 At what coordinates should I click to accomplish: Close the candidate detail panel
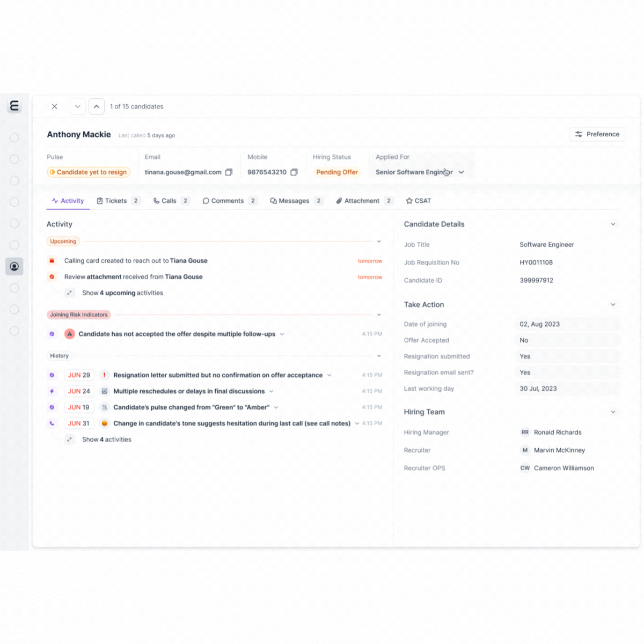[54, 106]
